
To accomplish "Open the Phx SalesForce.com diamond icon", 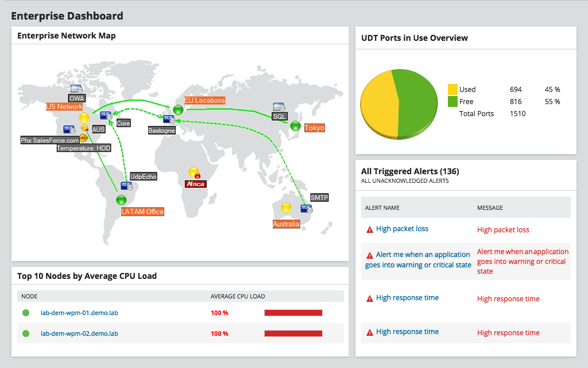I will tap(83, 137).
